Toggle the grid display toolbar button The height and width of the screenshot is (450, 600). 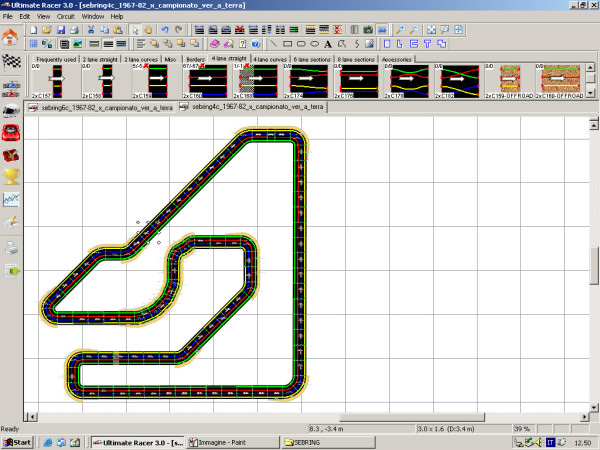click(34, 44)
